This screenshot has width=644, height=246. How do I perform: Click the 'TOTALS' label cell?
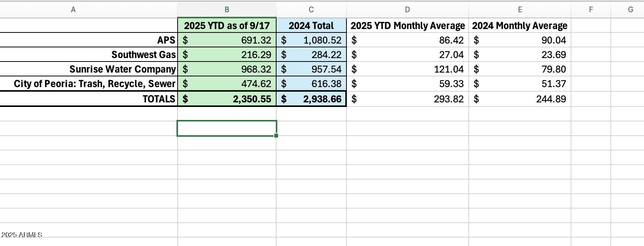tap(89, 99)
